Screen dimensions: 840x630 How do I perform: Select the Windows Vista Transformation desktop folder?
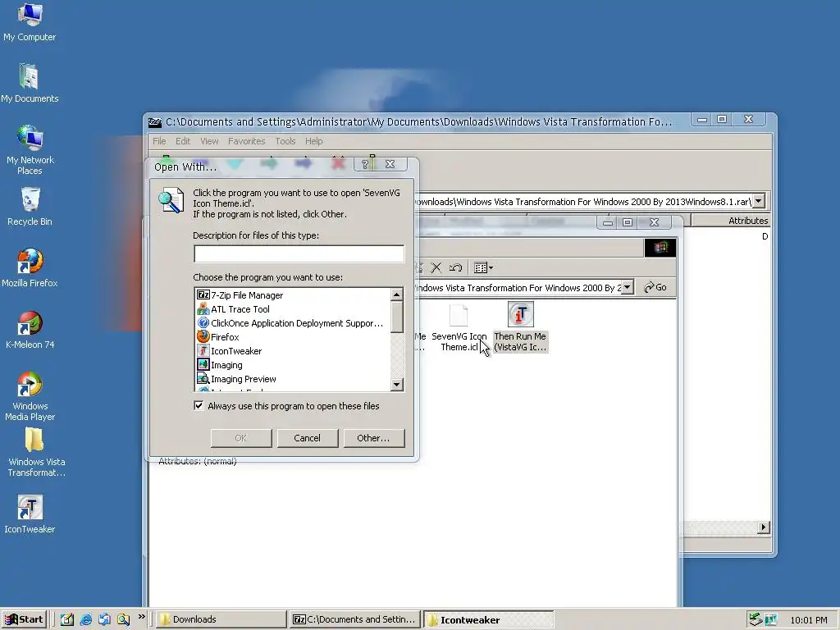click(x=36, y=453)
